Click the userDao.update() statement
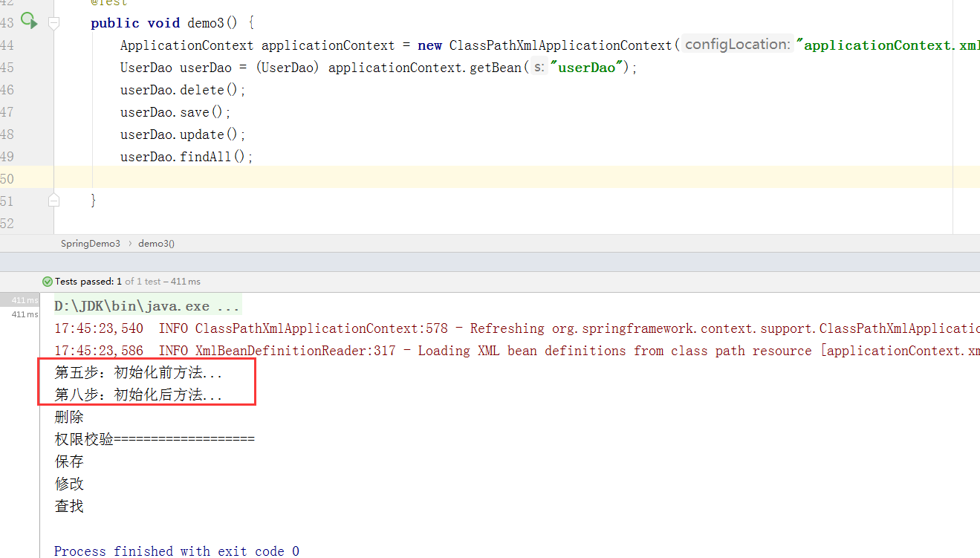980x558 pixels. [183, 134]
